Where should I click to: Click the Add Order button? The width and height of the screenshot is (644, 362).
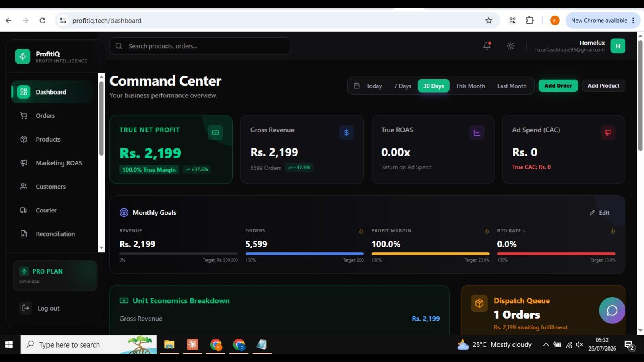pos(558,86)
